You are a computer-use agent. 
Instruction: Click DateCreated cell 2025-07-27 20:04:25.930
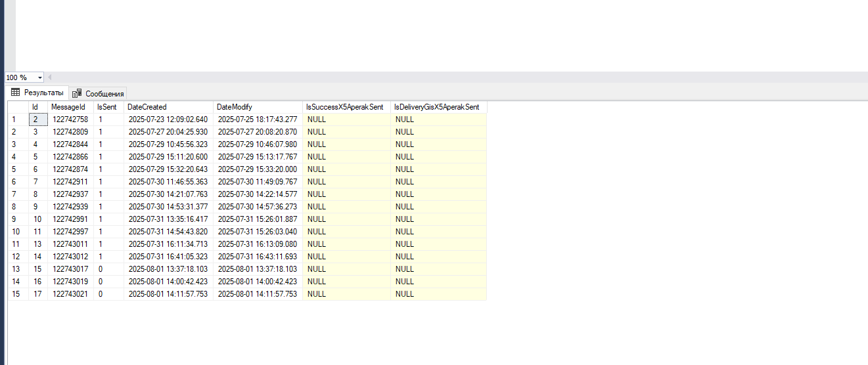click(x=169, y=132)
